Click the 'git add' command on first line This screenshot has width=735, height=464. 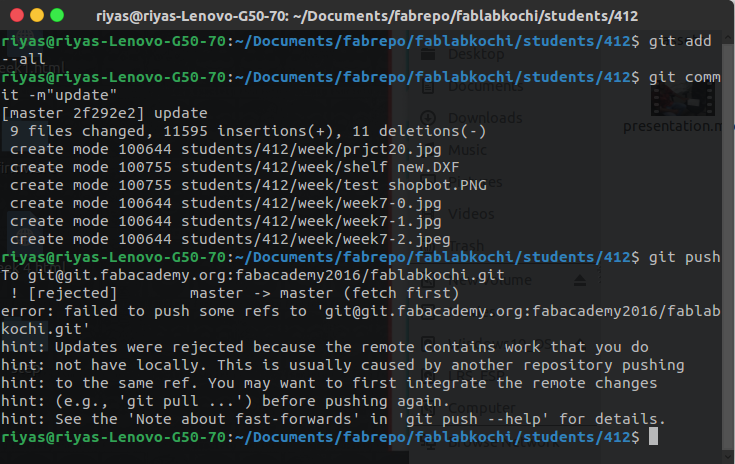coord(680,41)
